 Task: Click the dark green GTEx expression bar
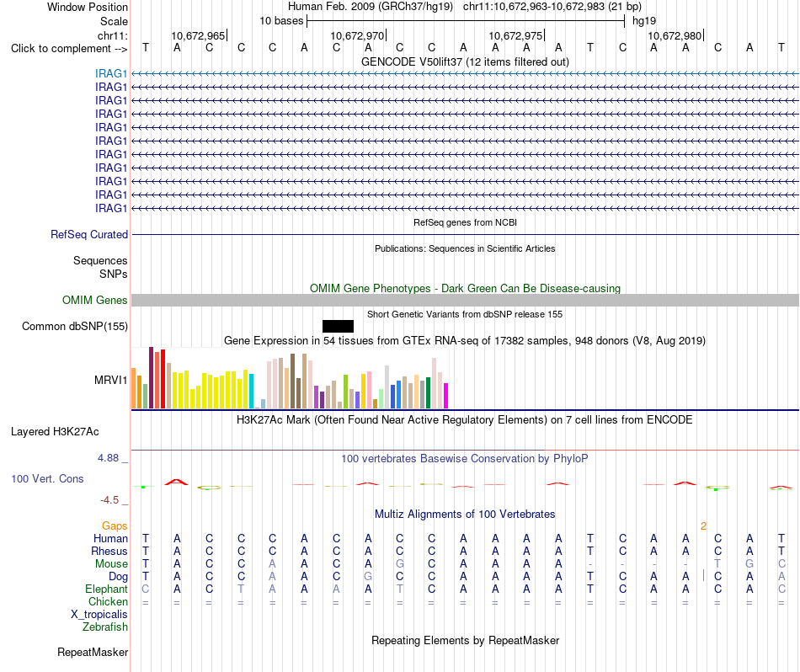[428, 393]
